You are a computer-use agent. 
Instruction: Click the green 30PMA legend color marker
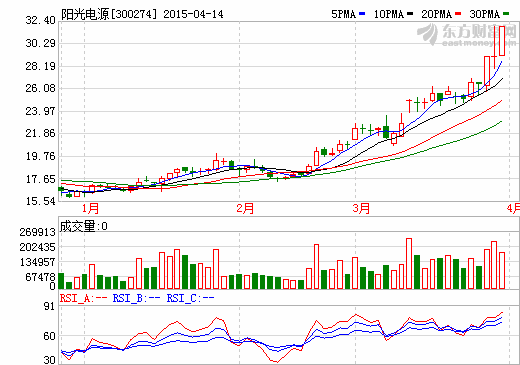(506, 14)
